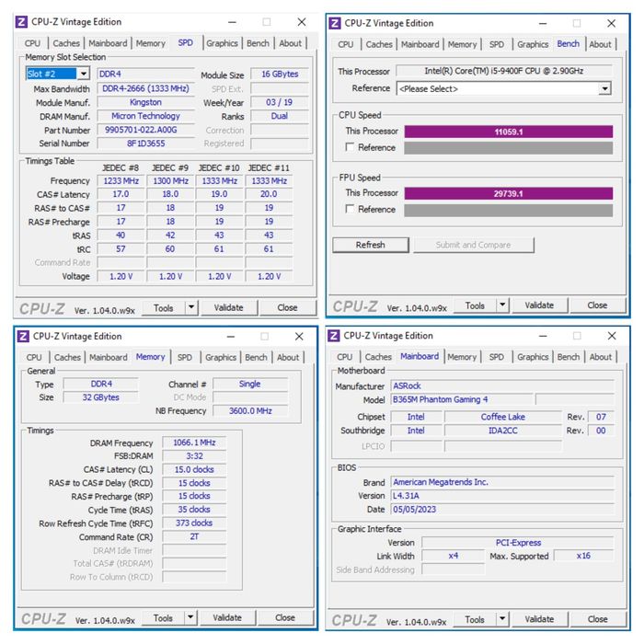Open About tab in Bench window
Screen dimensions: 644x644
pos(600,44)
